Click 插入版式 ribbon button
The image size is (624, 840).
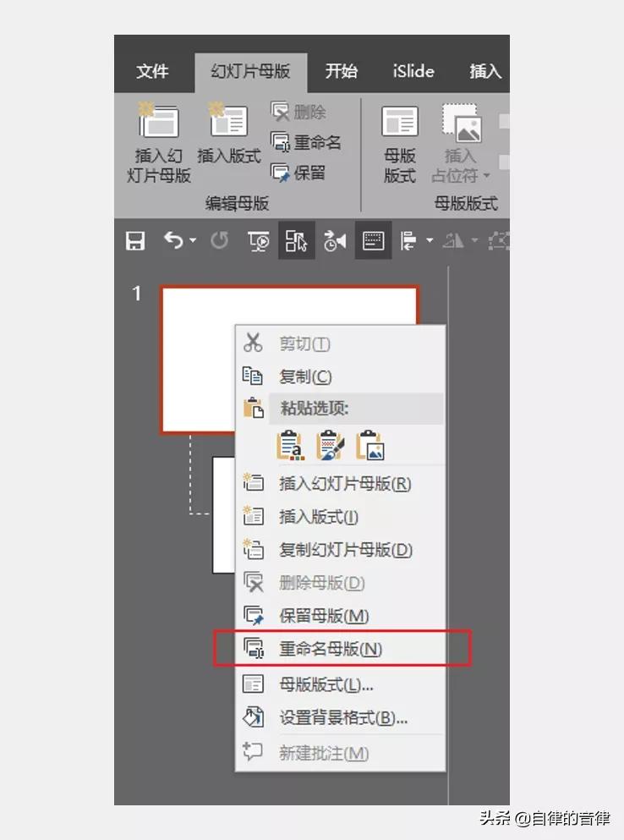(228, 133)
